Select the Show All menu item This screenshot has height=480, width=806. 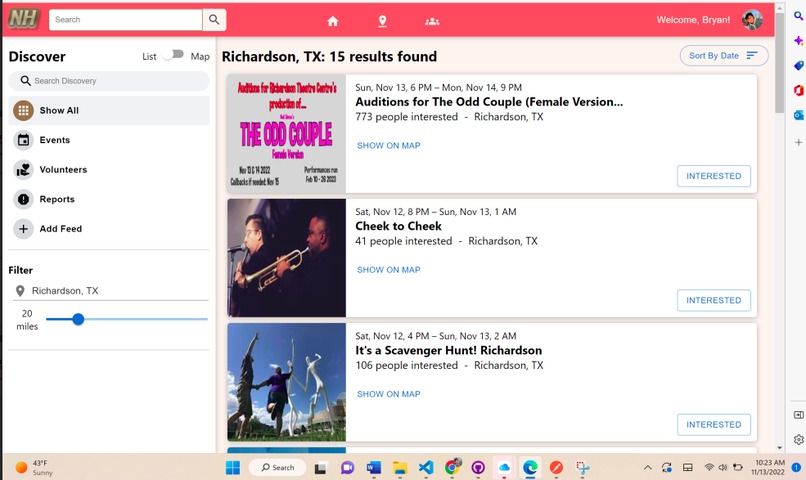109,110
